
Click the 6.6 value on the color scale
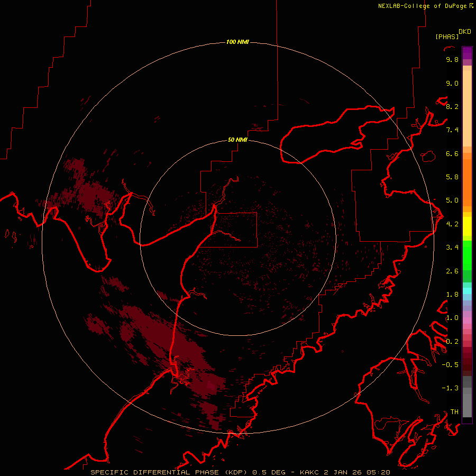coord(452,153)
